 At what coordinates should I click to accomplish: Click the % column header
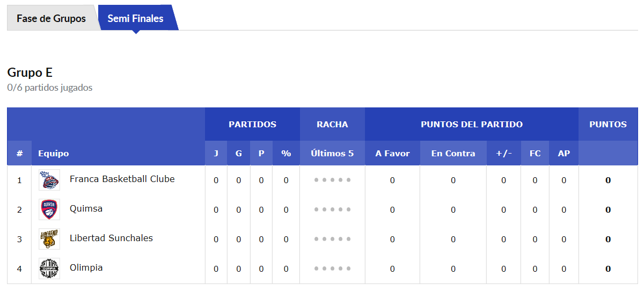point(286,154)
